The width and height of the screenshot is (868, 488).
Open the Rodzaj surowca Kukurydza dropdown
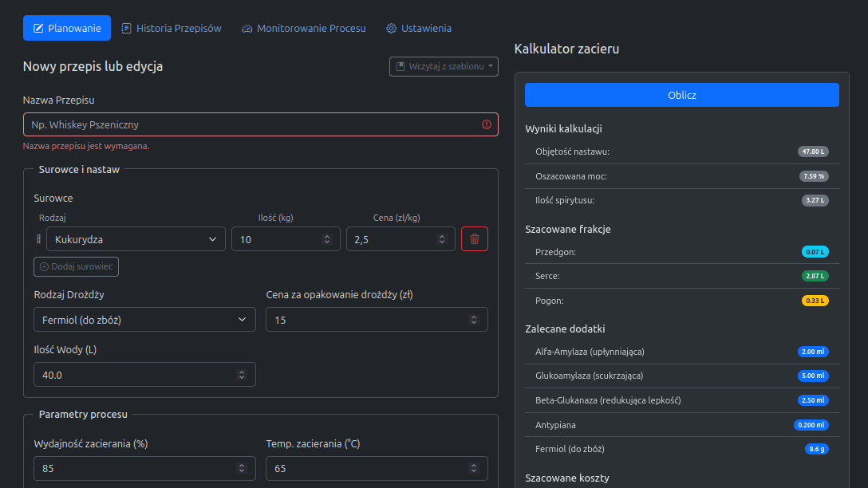[x=136, y=239]
